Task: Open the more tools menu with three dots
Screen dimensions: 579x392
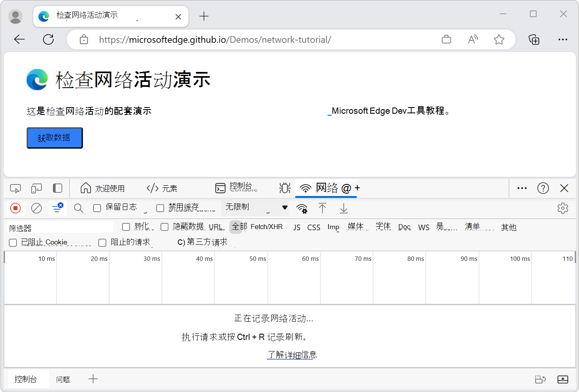Action: click(x=522, y=188)
